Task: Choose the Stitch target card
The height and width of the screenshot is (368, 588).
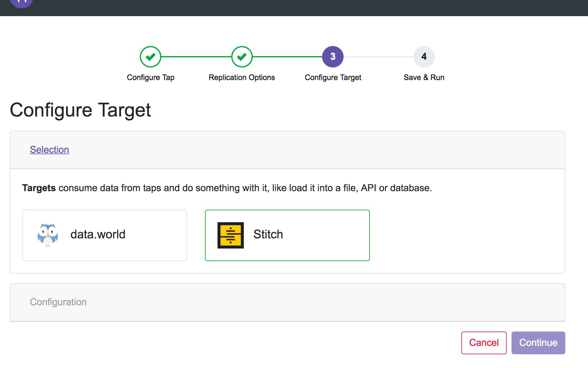Action: click(287, 235)
